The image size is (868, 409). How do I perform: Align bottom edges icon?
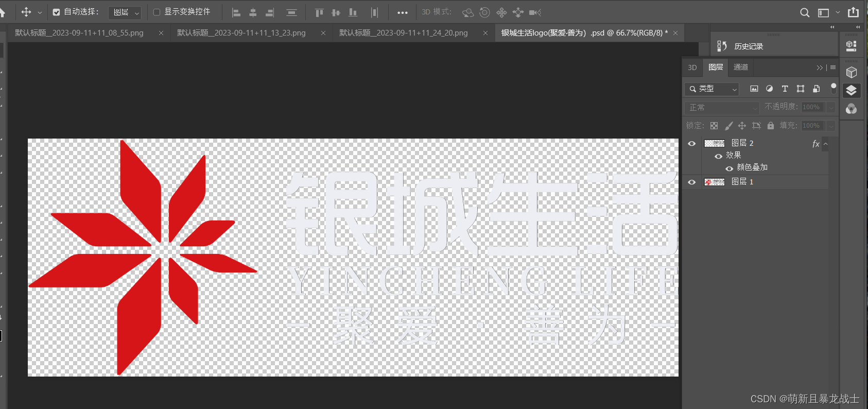tap(353, 12)
